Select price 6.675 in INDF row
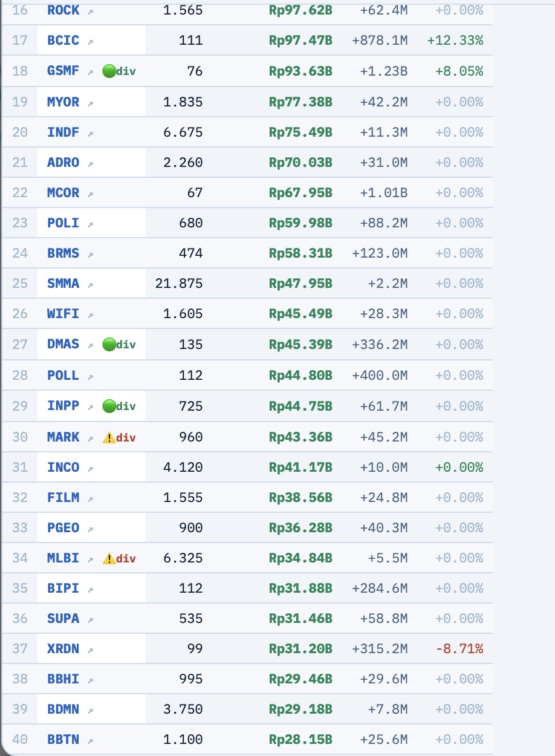Viewport: 555px width, 756px height. [x=183, y=132]
